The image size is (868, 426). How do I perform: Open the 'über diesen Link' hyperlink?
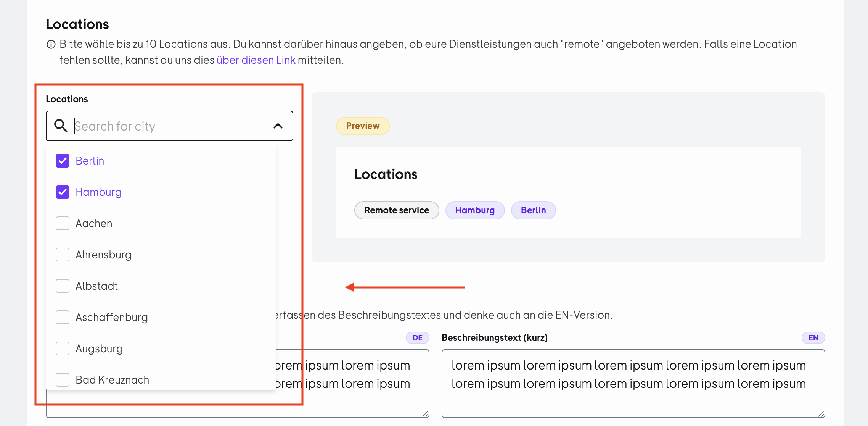[x=256, y=60]
